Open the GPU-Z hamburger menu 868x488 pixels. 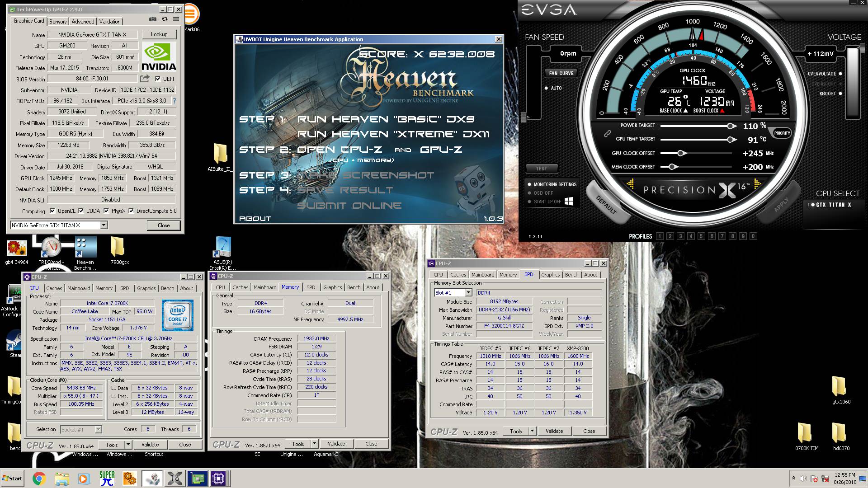coord(176,19)
